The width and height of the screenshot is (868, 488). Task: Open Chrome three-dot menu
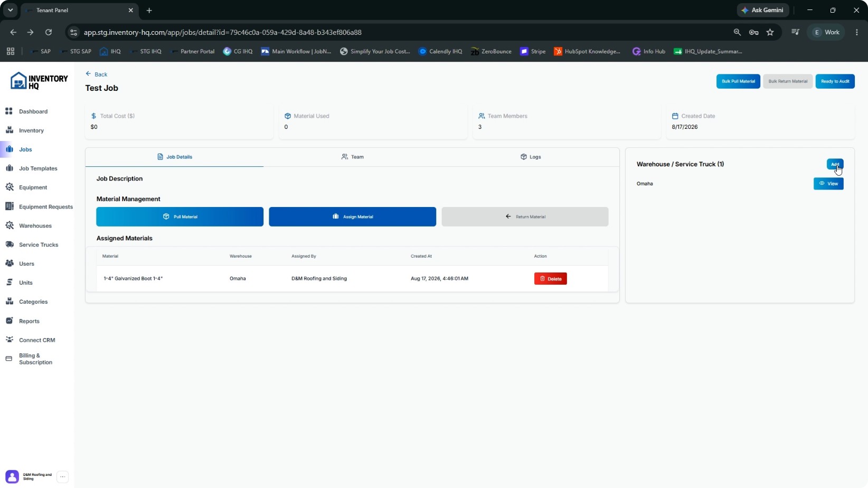[856, 32]
